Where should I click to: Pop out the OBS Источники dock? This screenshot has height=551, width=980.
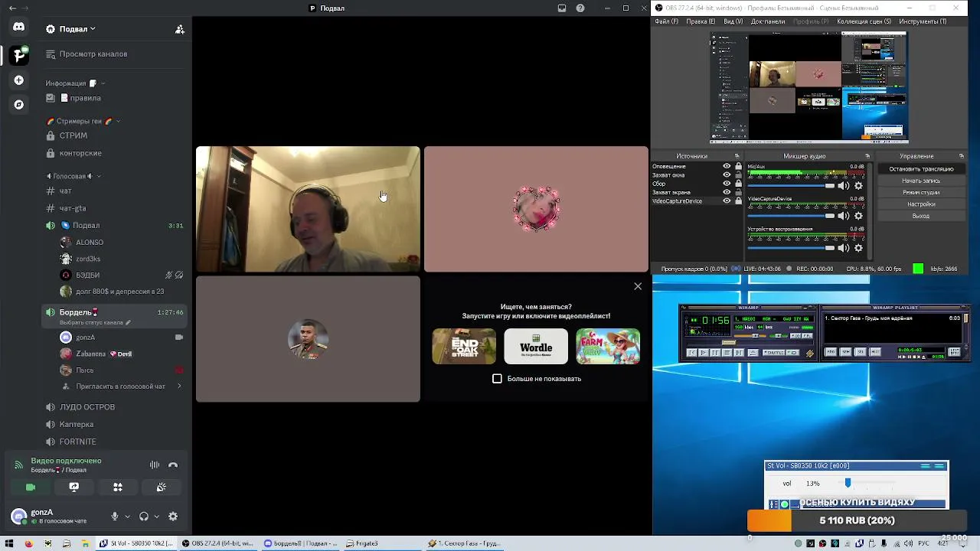[737, 156]
